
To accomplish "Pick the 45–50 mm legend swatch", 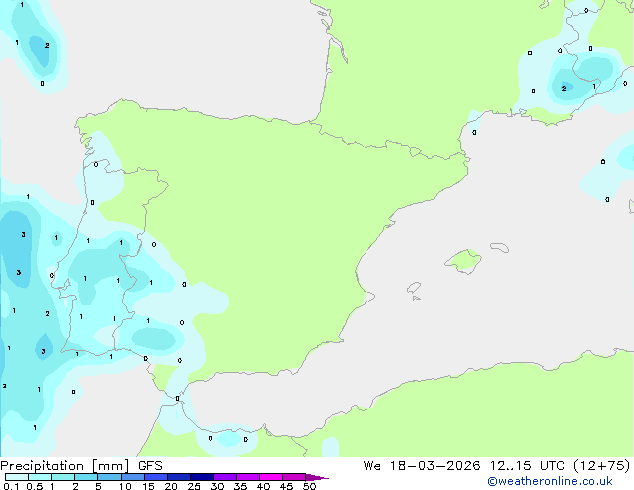I will [x=294, y=477].
